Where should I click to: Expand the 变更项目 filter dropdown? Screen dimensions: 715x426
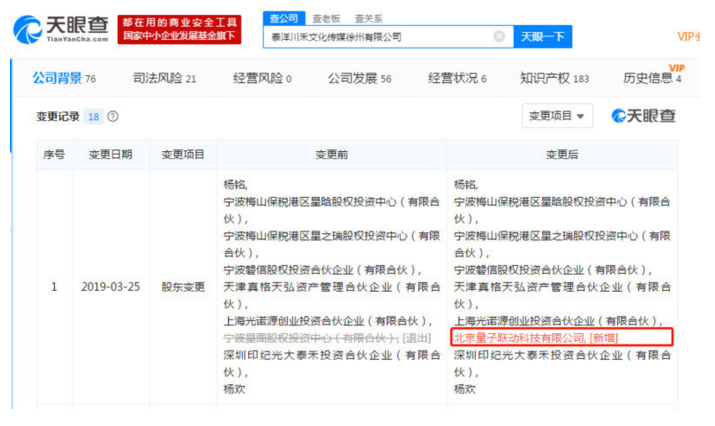[x=557, y=116]
